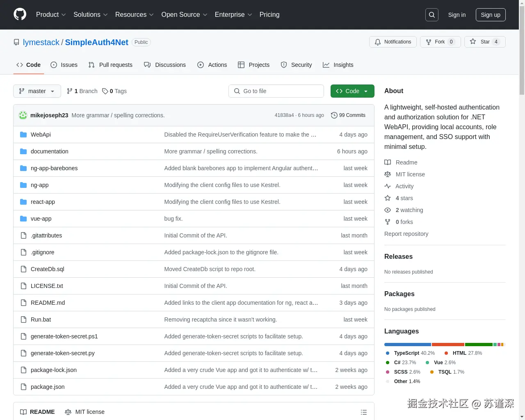This screenshot has height=420, width=525.
Task: Expand the Resources menu
Action: 135,15
